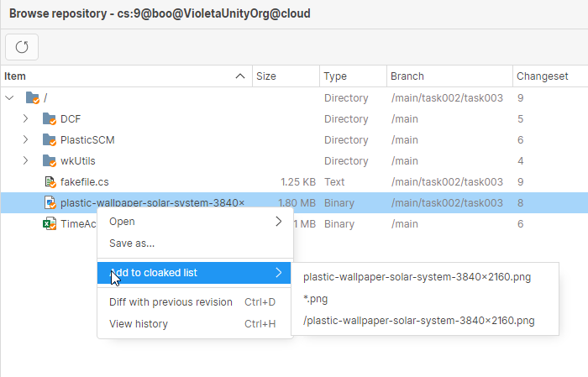Click the TimeAc spreadsheet file icon
Image resolution: width=588 pixels, height=377 pixels.
tap(50, 224)
